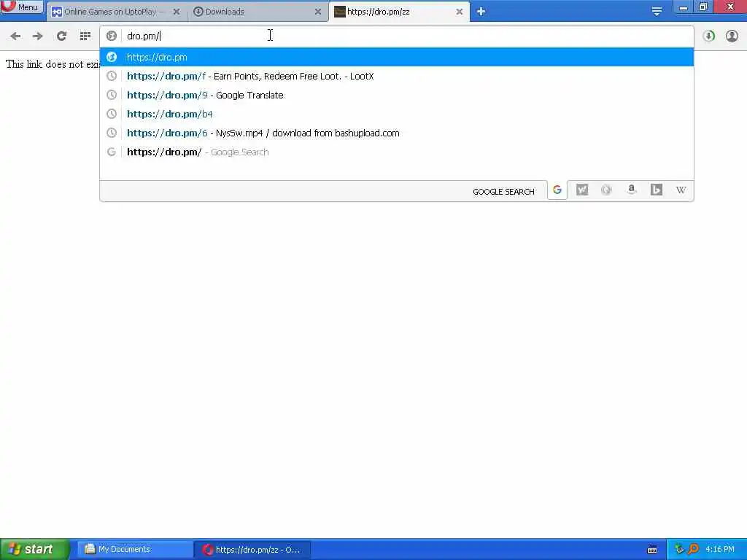
Task: Click the history clock icon beside dro.pm/9
Action: pos(112,96)
